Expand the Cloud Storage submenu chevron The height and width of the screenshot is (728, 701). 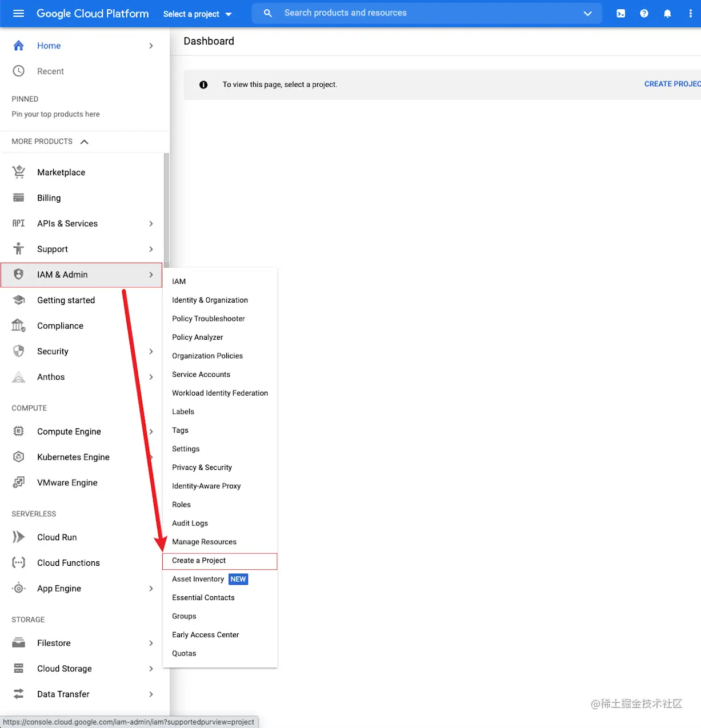pos(151,669)
